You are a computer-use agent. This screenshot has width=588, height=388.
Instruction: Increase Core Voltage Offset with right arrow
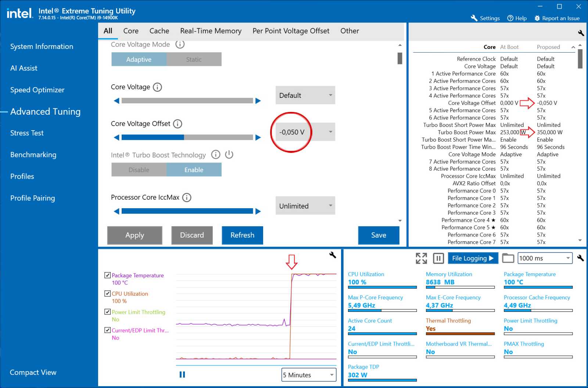[258, 138]
